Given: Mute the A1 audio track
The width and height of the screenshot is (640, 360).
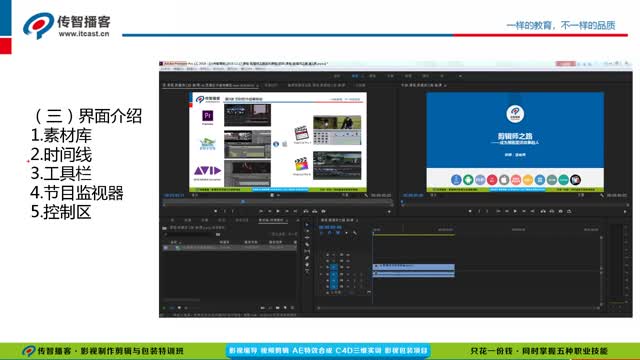Looking at the screenshot, I should [348, 274].
